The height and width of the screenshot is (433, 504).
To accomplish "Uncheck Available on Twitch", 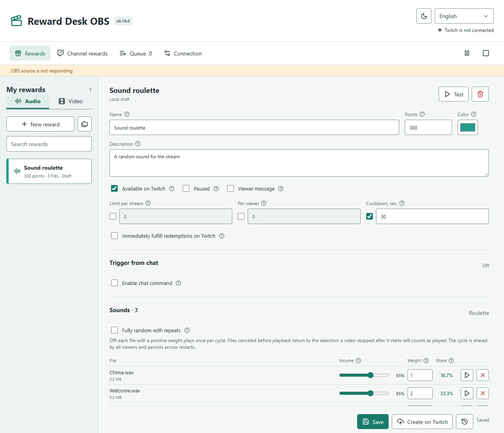I will (115, 189).
